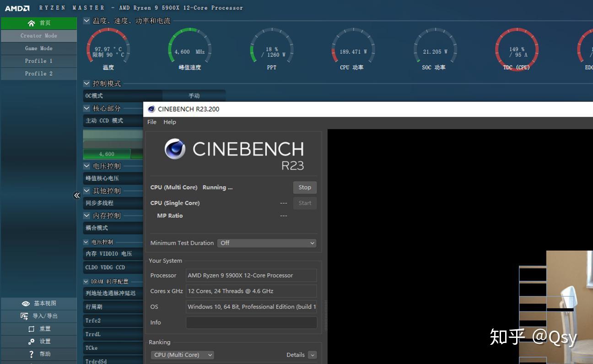The image size is (593, 364).
Task: Click the SOC 功率 power gauge
Action: 435,49
